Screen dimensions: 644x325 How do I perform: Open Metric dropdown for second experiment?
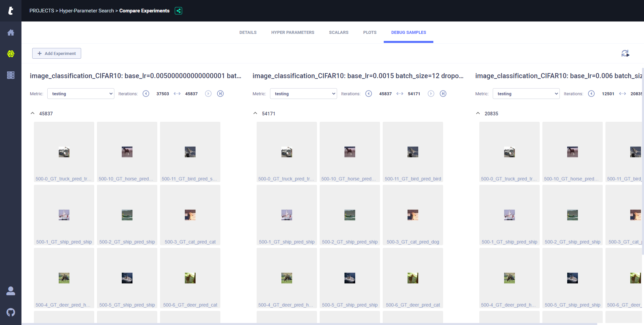tap(304, 94)
